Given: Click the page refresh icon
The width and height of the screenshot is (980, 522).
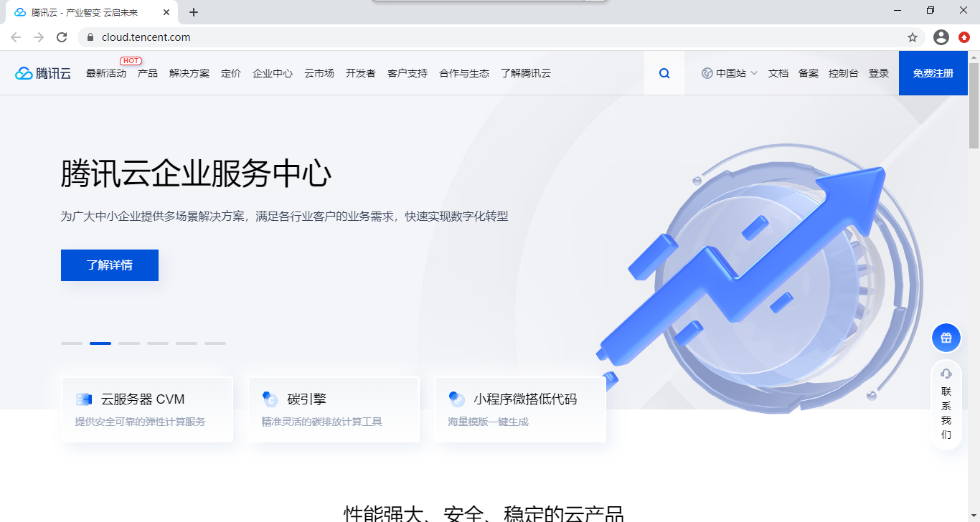Looking at the screenshot, I should pos(62,37).
